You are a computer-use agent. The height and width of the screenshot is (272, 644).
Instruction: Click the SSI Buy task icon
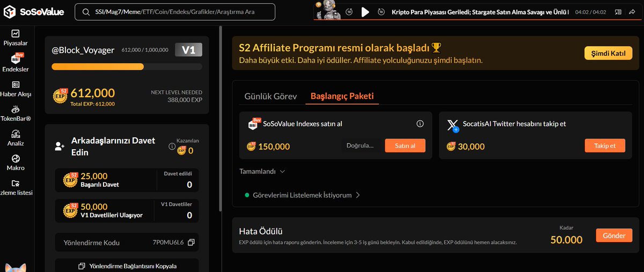pos(254,123)
